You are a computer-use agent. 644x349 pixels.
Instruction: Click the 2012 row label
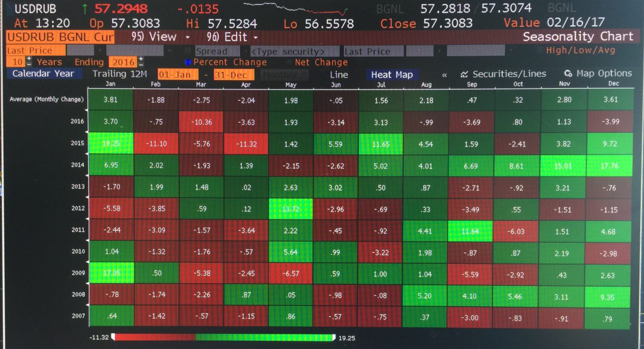(77, 208)
